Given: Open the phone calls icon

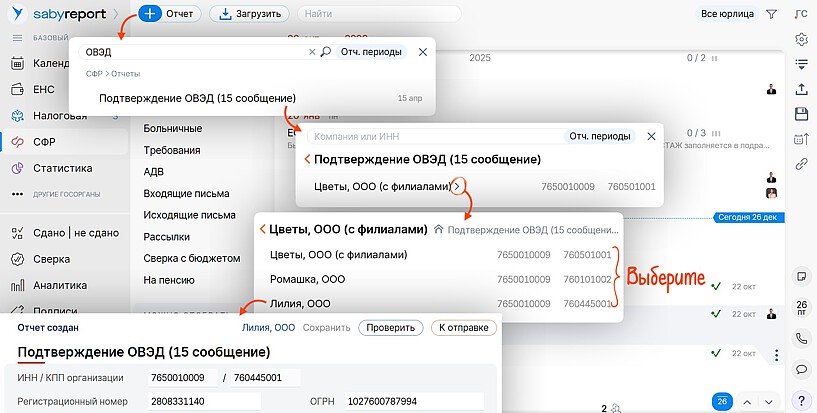Looking at the screenshot, I should 801,339.
